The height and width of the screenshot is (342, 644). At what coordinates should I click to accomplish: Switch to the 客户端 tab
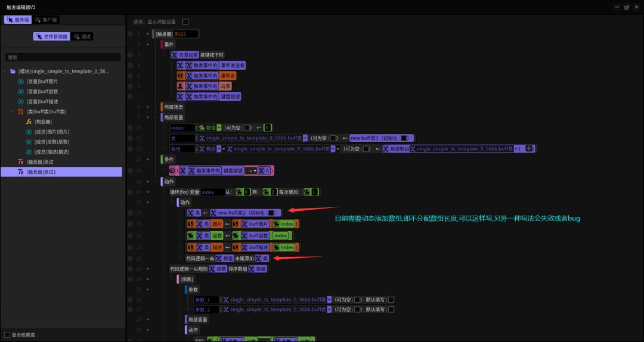click(46, 20)
